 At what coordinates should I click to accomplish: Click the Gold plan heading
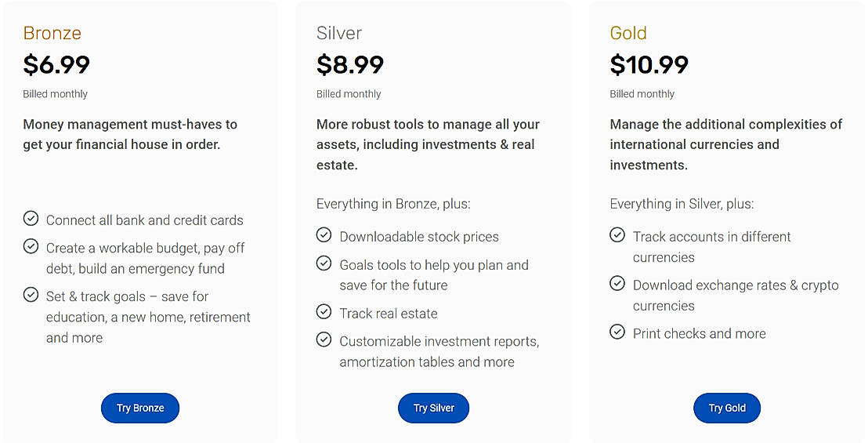pos(628,33)
